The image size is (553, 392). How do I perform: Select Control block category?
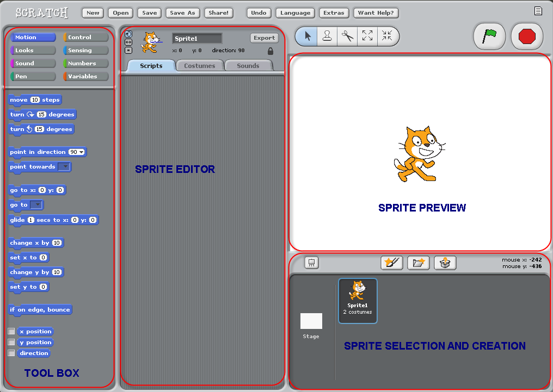[85, 38]
